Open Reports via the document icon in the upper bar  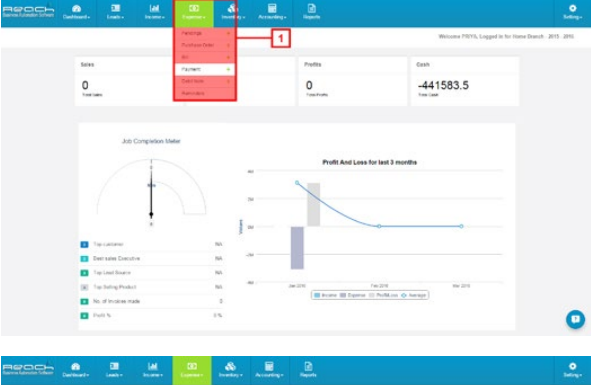311,8
